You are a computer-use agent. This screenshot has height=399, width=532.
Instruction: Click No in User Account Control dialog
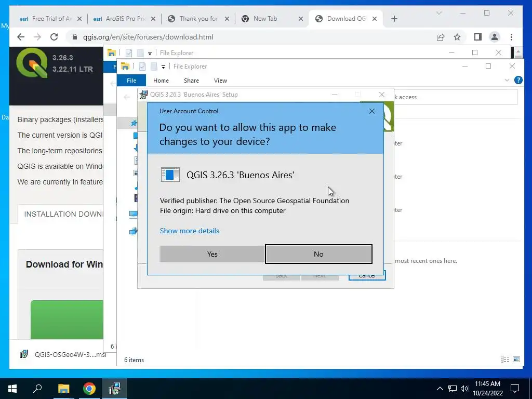(x=318, y=254)
